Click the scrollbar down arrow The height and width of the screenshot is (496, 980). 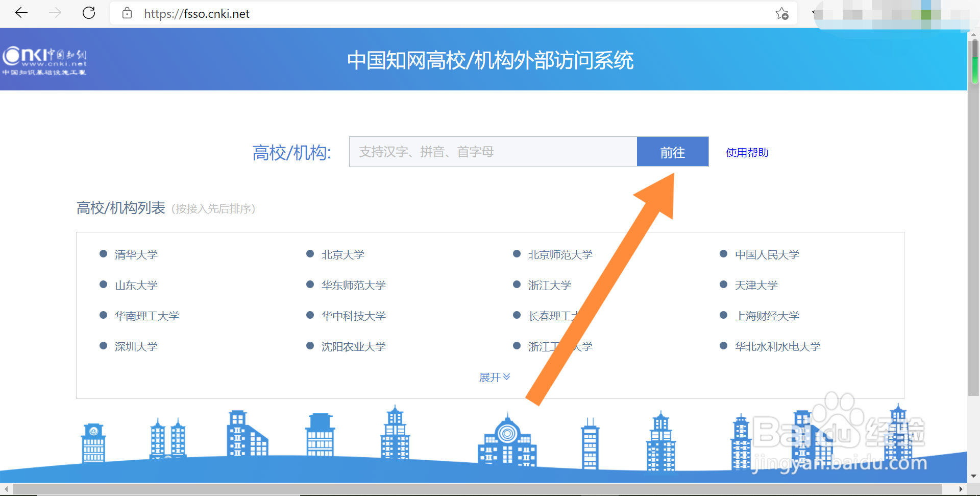point(974,476)
